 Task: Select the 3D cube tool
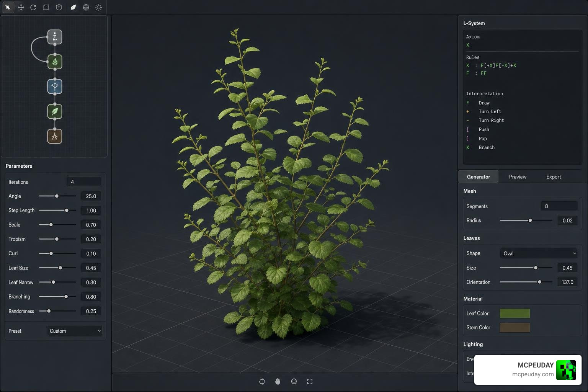pyautogui.click(x=59, y=7)
